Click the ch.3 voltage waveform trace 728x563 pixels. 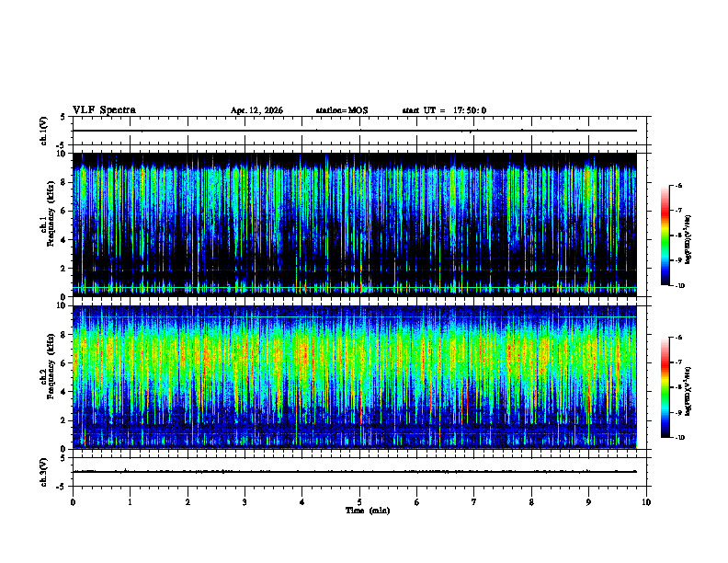[354, 472]
